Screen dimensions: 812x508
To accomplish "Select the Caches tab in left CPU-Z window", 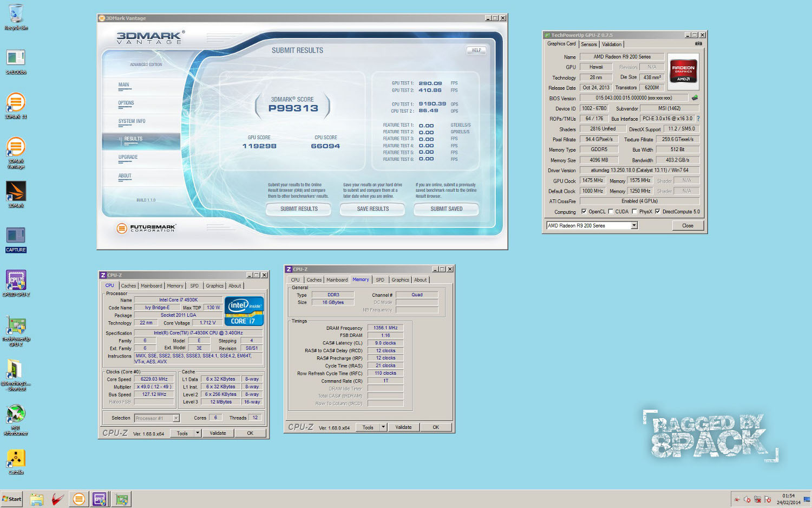I will tap(128, 286).
